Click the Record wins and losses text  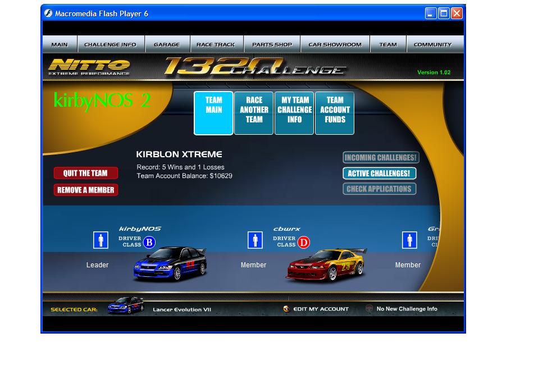point(181,167)
